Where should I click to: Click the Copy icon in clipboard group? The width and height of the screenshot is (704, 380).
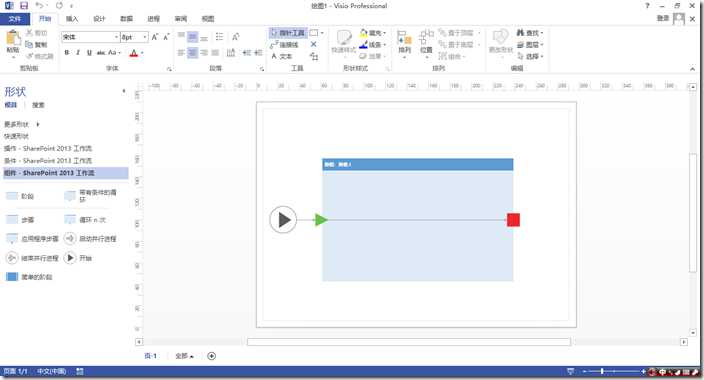(29, 44)
